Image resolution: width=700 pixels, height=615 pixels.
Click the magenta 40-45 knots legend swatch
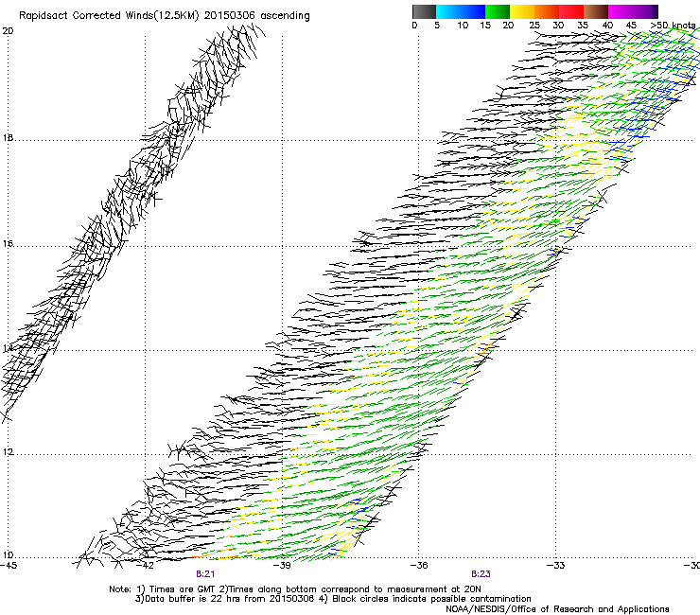coord(621,11)
